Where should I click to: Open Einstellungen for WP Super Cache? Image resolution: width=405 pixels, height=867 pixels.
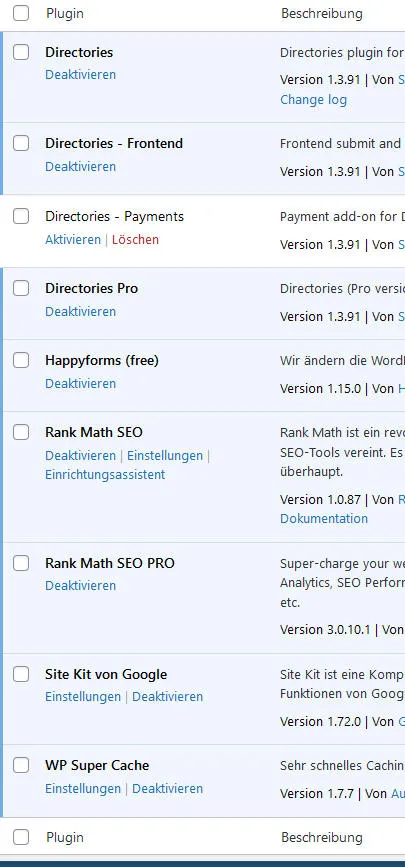83,788
